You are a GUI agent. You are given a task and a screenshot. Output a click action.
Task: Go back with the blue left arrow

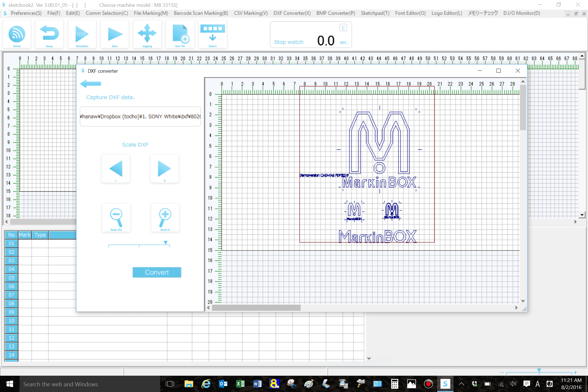91,84
